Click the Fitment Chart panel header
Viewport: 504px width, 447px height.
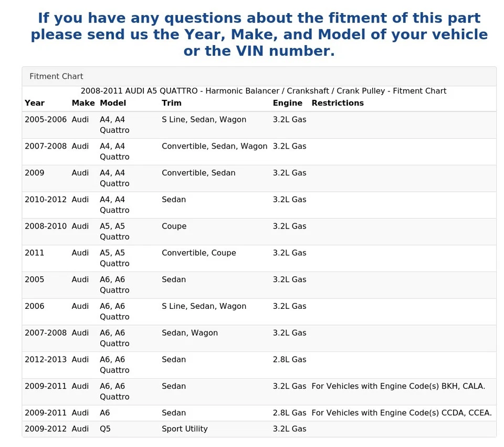click(x=259, y=77)
